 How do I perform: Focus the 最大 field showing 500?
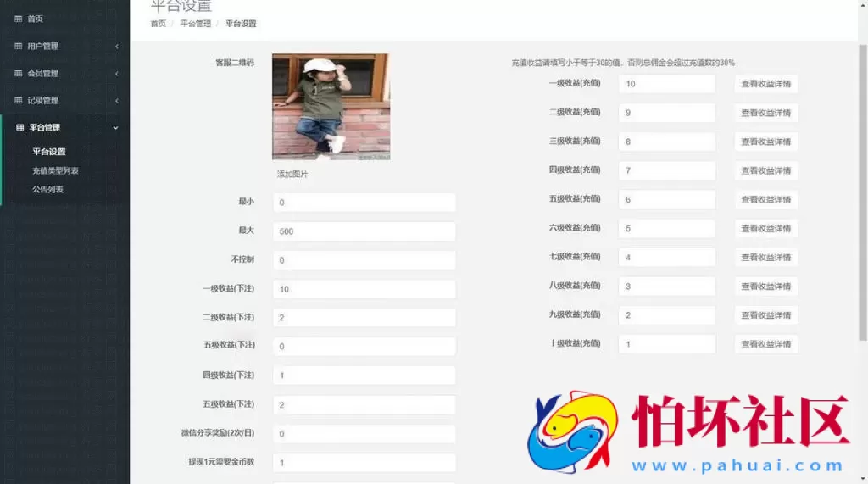pos(364,231)
